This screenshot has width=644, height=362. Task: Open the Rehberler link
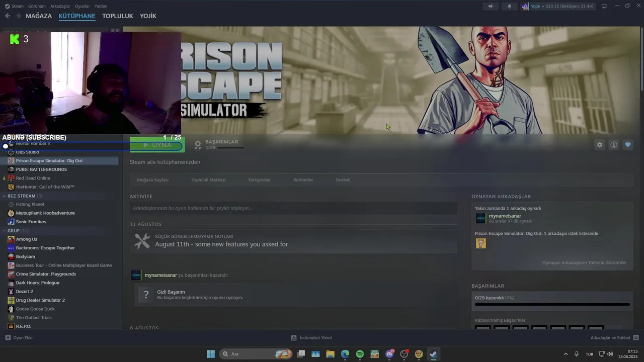pyautogui.click(x=303, y=180)
